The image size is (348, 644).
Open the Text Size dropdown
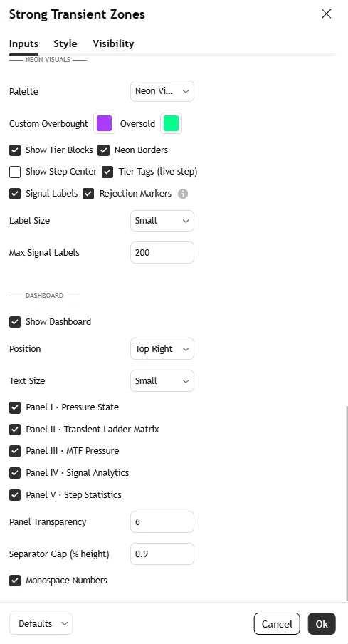click(x=162, y=380)
